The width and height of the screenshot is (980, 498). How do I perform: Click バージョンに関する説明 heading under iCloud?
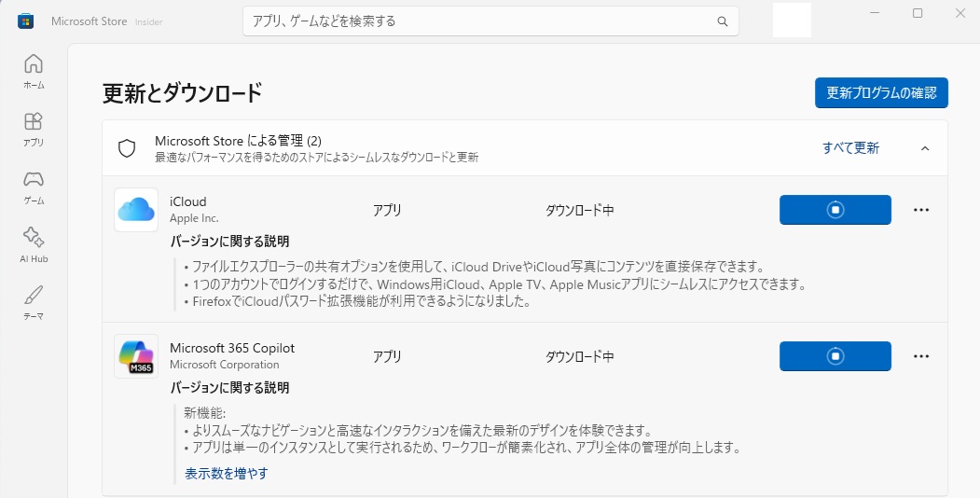coord(230,242)
